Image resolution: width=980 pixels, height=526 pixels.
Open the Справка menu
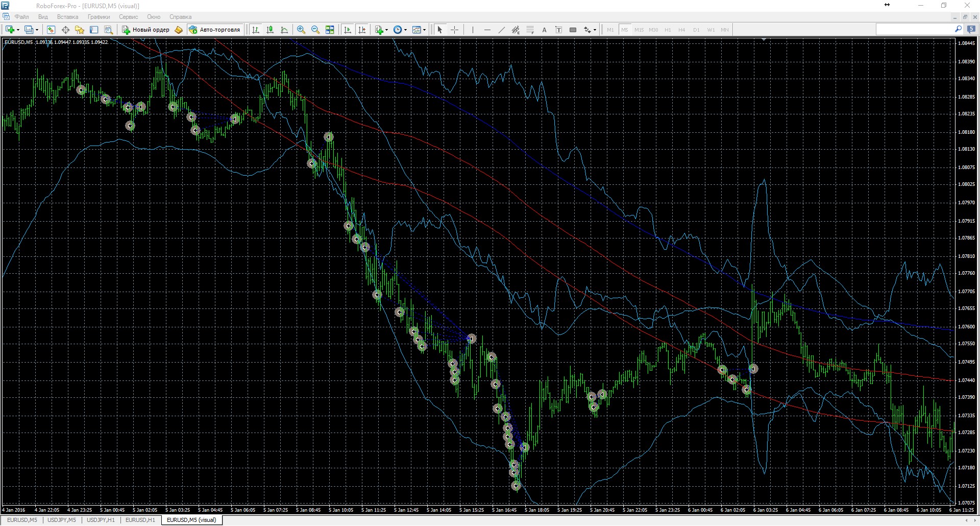pyautogui.click(x=181, y=17)
